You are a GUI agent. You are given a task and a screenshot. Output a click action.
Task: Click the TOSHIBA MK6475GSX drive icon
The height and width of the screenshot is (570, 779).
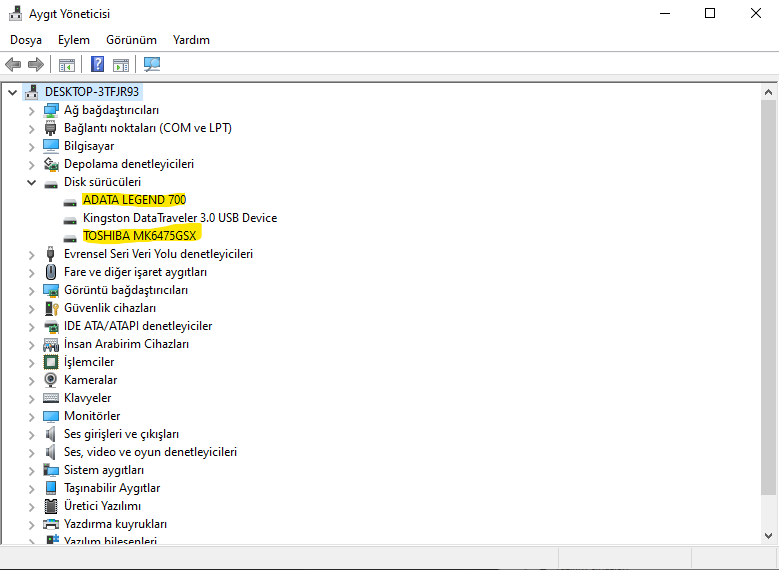pos(70,238)
